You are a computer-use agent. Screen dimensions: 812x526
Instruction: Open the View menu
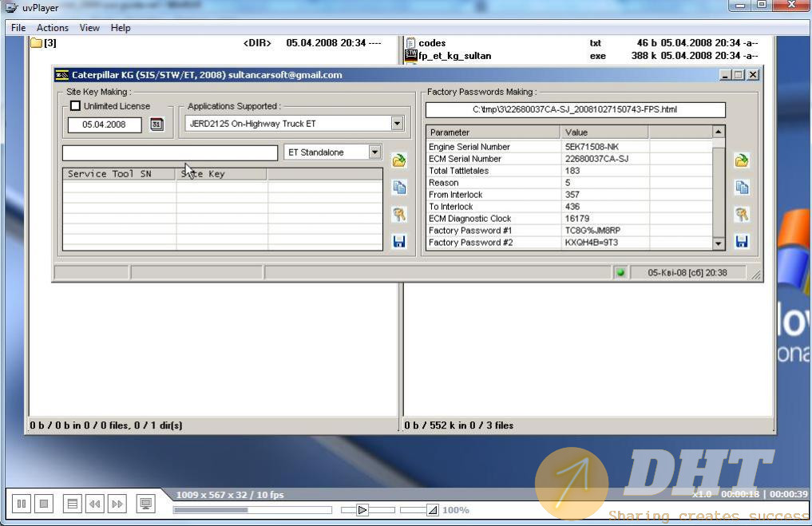(x=89, y=27)
